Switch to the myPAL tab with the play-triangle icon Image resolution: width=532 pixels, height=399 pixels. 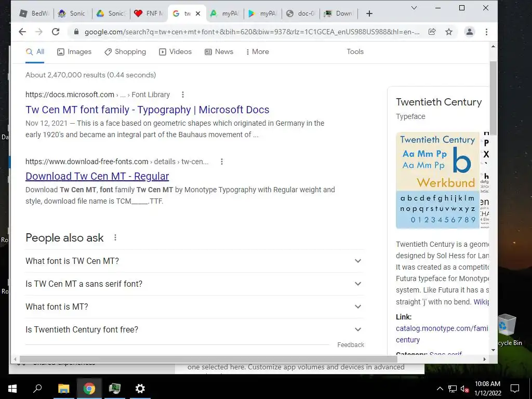coord(262,14)
